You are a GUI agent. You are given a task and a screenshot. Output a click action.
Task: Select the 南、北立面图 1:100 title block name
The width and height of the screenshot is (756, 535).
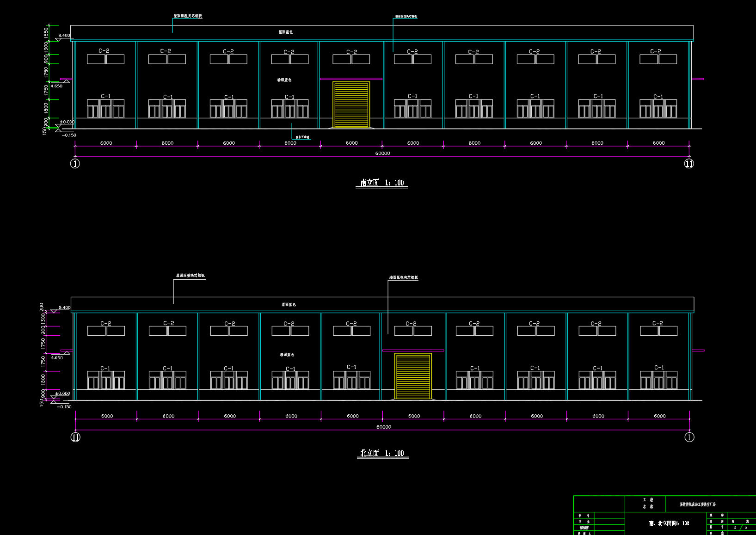pos(669,523)
